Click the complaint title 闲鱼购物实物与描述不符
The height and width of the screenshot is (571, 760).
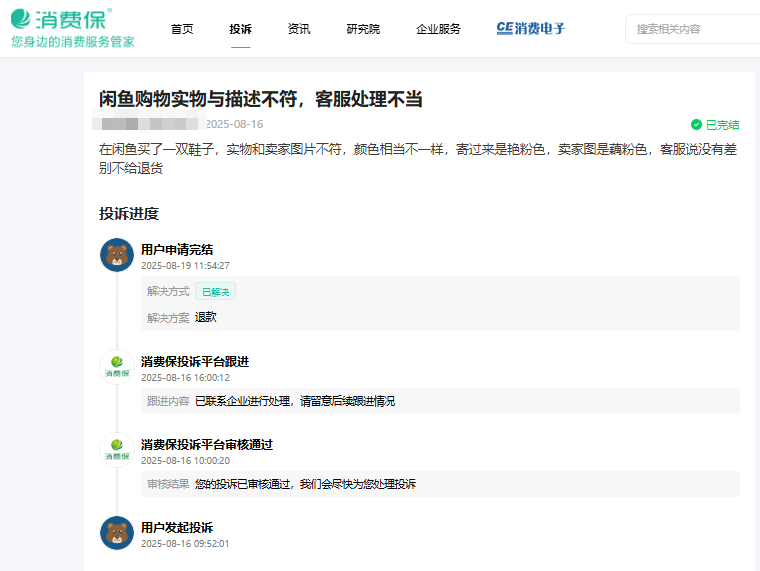point(261,99)
